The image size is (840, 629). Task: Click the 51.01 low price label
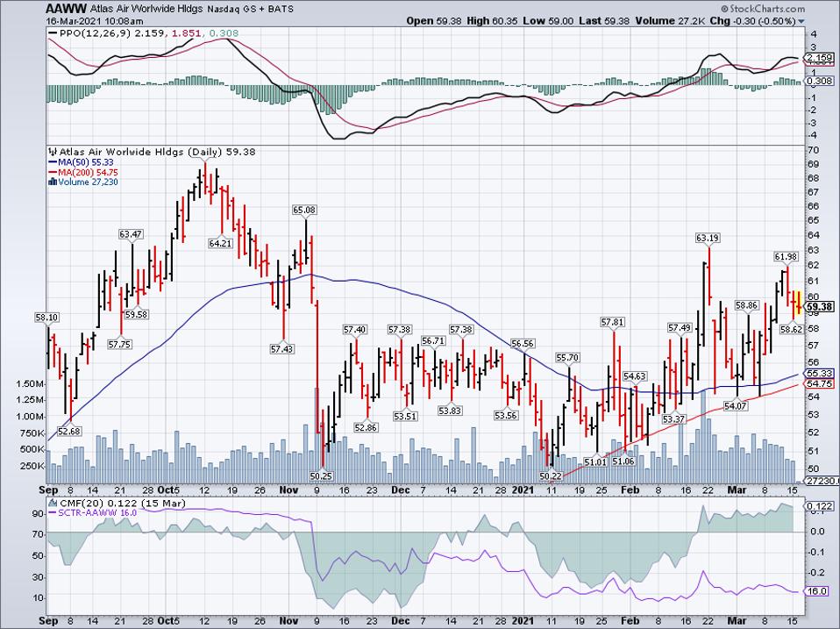595,461
